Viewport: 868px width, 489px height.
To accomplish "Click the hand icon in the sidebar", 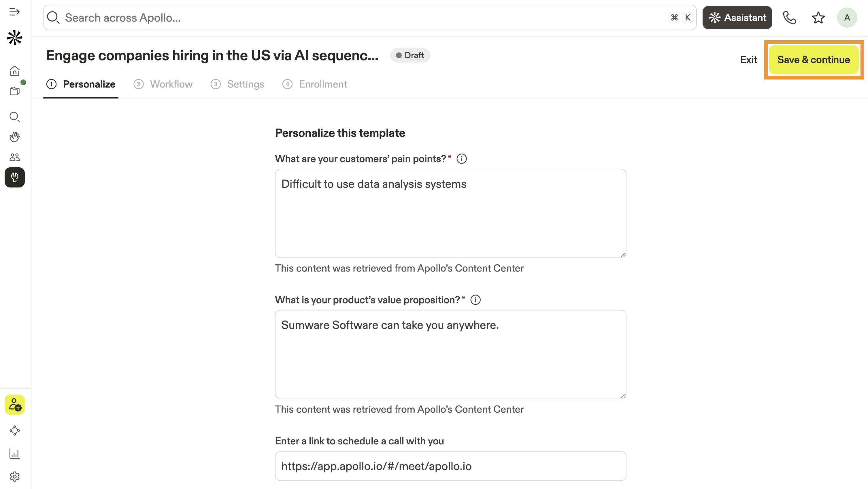I will click(x=14, y=137).
